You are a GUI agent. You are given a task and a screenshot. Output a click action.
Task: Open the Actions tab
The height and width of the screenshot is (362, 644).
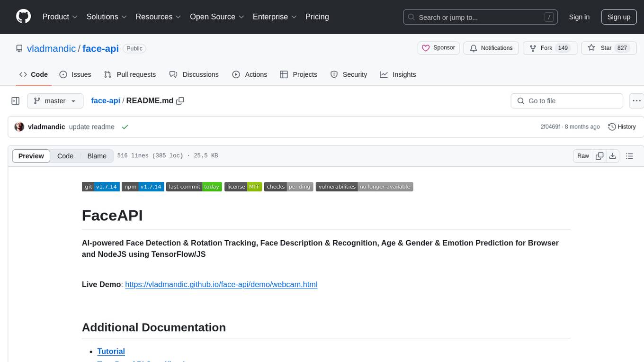[250, 74]
